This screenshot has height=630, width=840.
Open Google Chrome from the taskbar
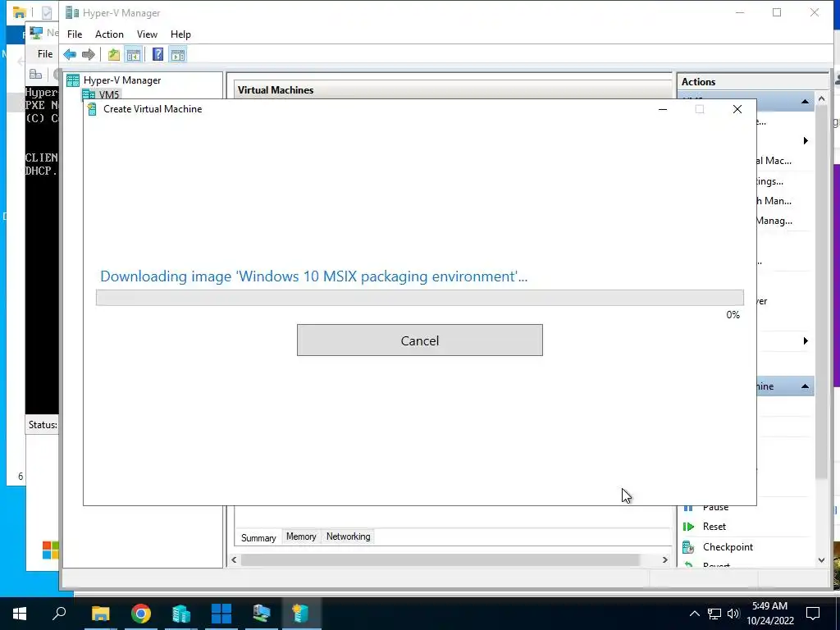141,614
